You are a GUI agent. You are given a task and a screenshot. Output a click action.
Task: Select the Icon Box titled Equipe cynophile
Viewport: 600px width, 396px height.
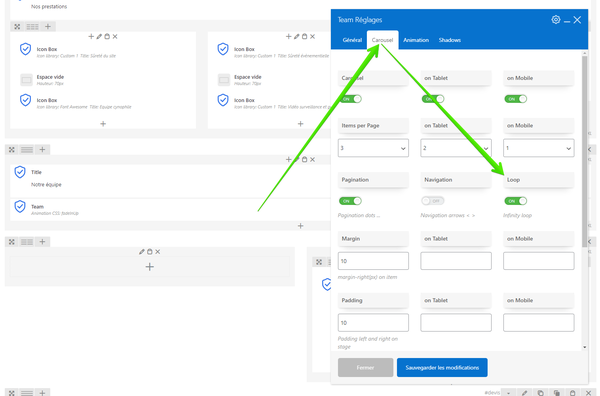(x=103, y=103)
